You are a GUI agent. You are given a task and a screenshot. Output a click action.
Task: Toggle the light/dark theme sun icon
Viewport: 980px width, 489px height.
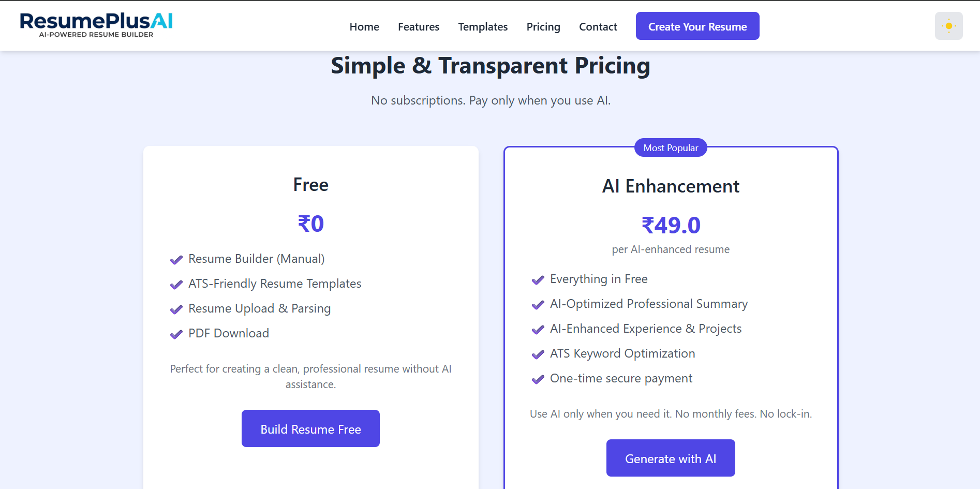click(948, 25)
